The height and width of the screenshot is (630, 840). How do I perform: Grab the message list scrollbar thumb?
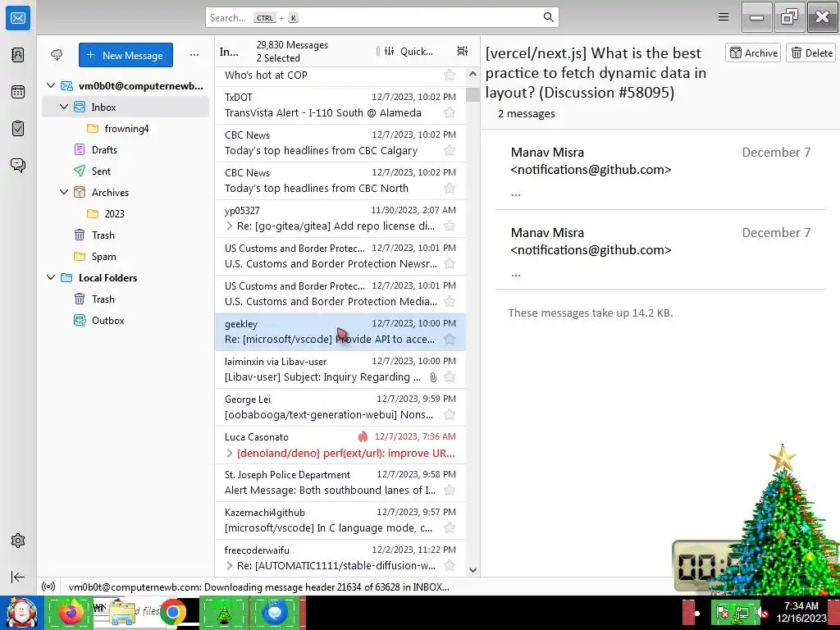click(x=472, y=94)
